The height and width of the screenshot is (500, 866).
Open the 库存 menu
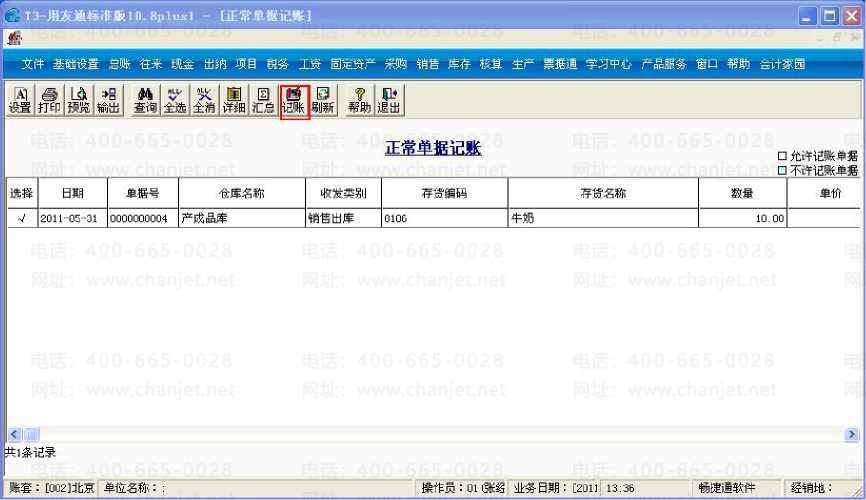coord(459,64)
